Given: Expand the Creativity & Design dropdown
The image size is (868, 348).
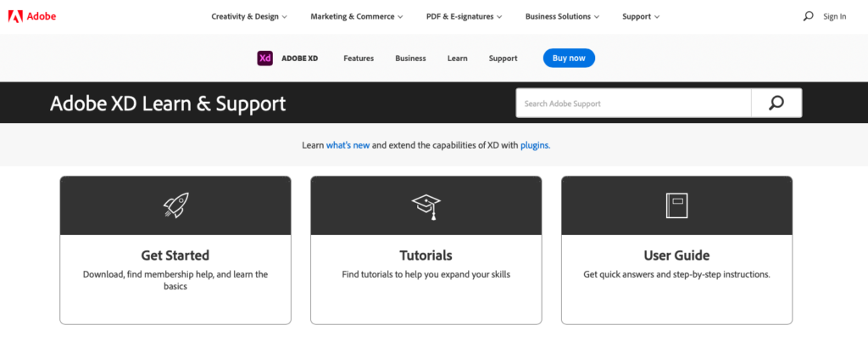Looking at the screenshot, I should [249, 17].
